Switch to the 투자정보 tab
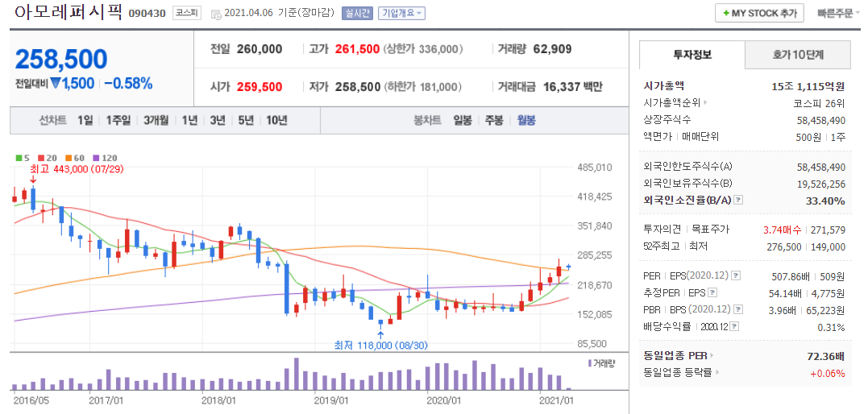This screenshot has height=414, width=868. coord(692,54)
